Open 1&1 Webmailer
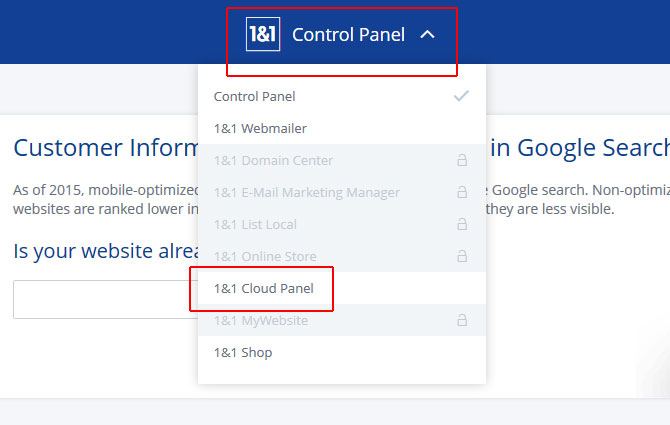This screenshot has height=425, width=670. point(342,128)
